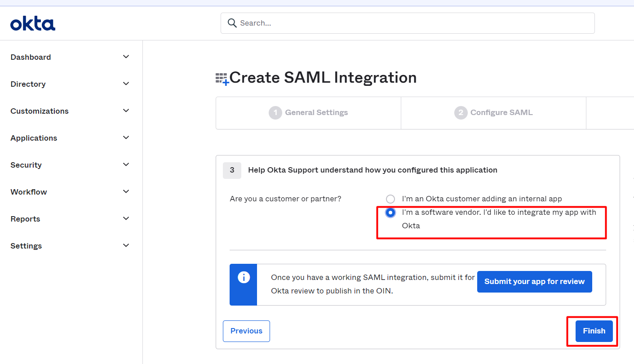
Task: Open the Customizations sidebar menu
Action: 40,111
